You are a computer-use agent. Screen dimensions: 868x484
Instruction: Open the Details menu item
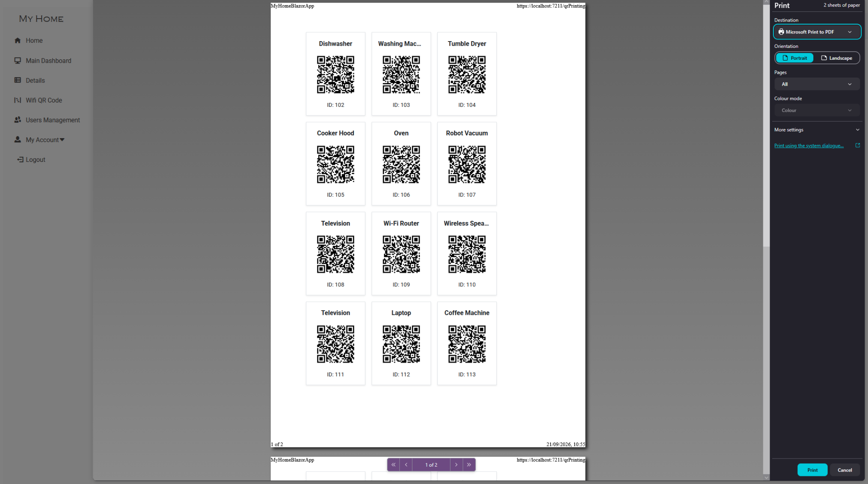coord(35,80)
